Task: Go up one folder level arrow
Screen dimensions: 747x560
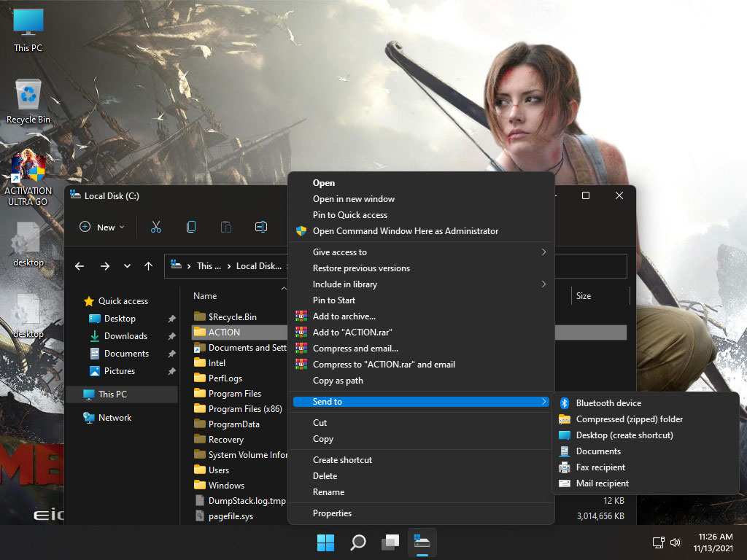Action: pyautogui.click(x=149, y=266)
